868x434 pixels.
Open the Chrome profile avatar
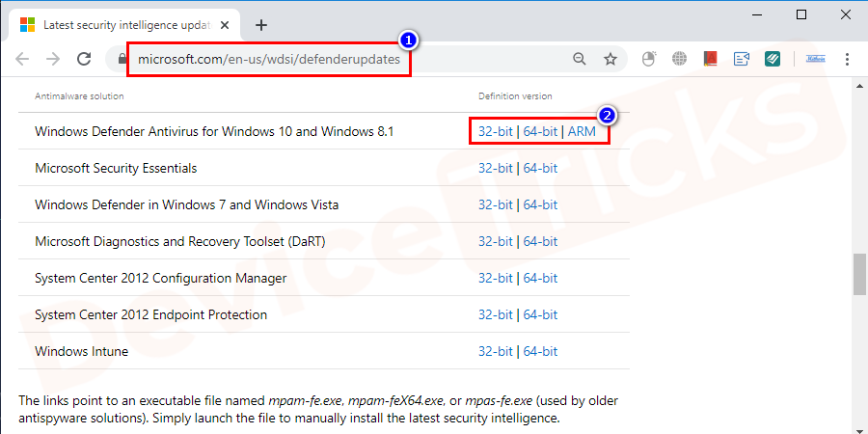pyautogui.click(x=816, y=59)
